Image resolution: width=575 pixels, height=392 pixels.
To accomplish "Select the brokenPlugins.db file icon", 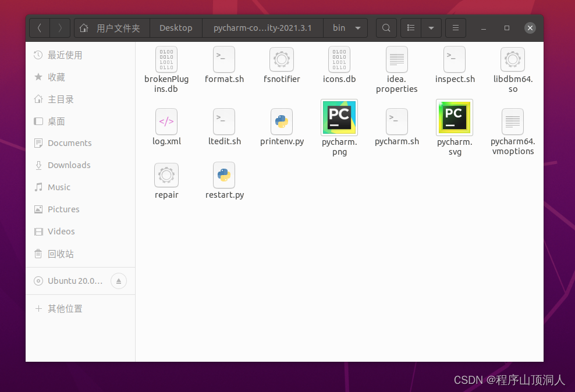I will pyautogui.click(x=166, y=59).
